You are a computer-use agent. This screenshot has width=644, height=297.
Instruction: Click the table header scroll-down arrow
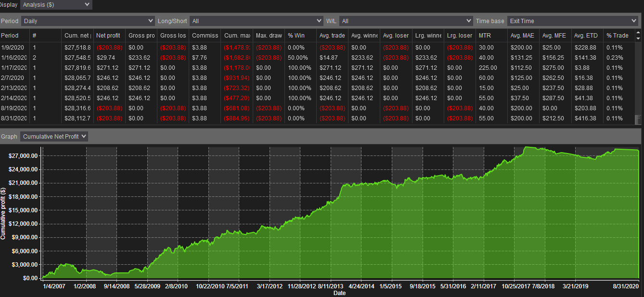point(639,38)
